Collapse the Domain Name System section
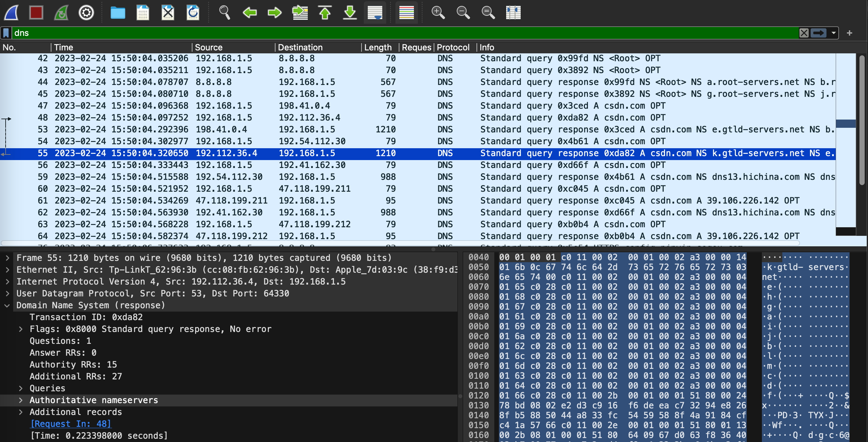Screen dimensions: 868x442 click(7, 306)
